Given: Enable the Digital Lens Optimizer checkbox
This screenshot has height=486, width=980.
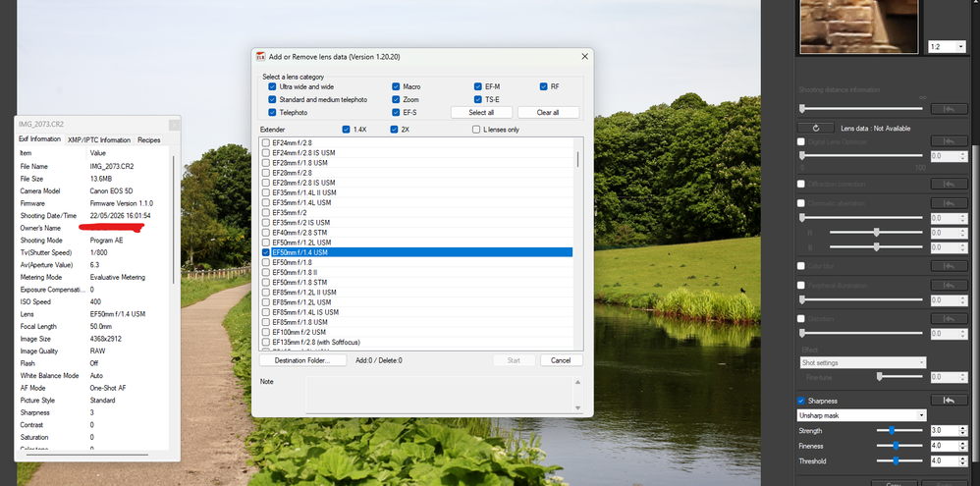Looking at the screenshot, I should point(801,141).
